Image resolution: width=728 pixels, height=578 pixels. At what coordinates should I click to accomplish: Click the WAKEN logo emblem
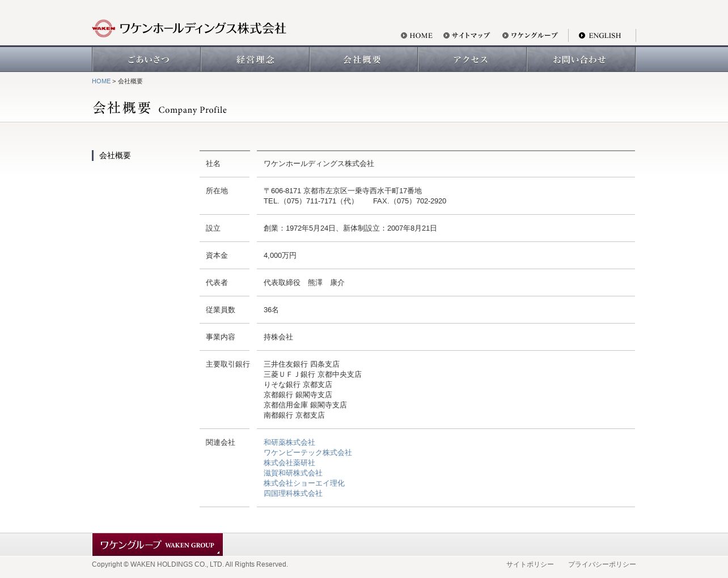(x=104, y=28)
